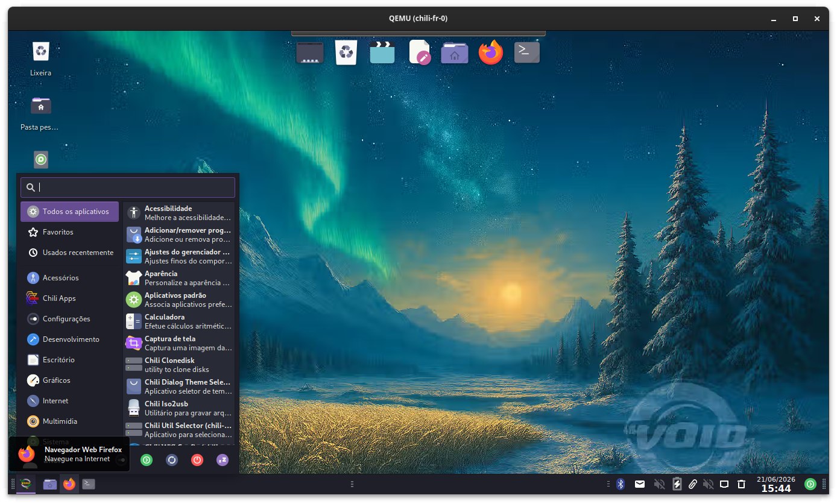Click the Bluetooth tray icon
The image size is (837, 504).
tap(620, 484)
